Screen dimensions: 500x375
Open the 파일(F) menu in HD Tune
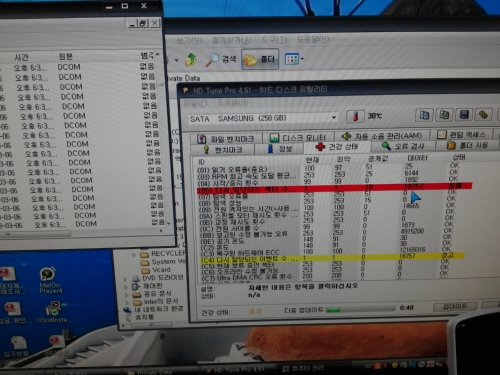pos(195,103)
